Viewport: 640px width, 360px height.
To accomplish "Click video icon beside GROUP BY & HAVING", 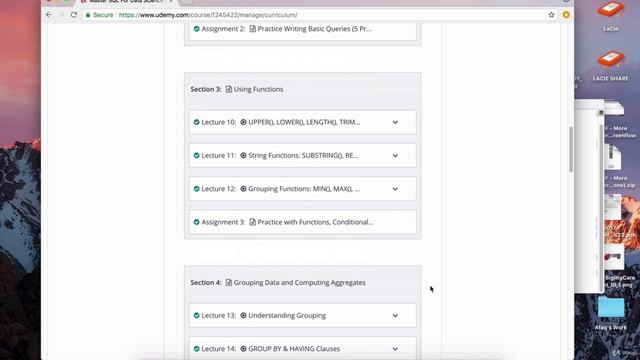I will pos(243,349).
